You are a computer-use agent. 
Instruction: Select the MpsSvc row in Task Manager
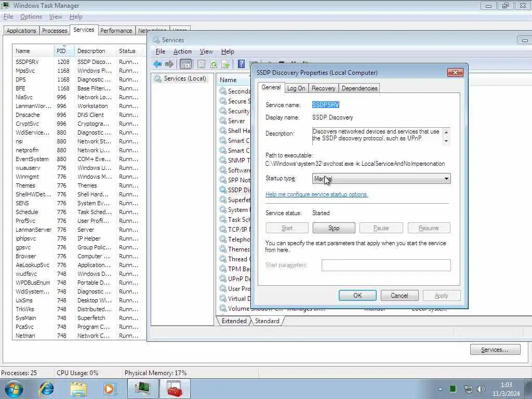point(79,71)
